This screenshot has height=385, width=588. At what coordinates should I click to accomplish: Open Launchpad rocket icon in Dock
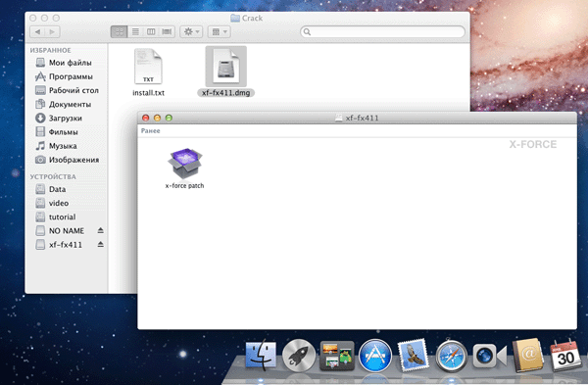299,356
